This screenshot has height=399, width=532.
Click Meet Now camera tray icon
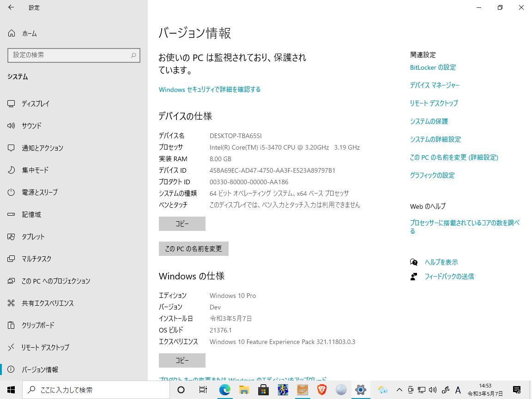click(x=411, y=390)
